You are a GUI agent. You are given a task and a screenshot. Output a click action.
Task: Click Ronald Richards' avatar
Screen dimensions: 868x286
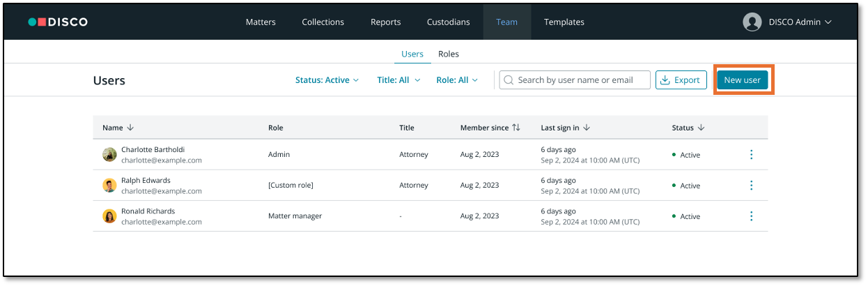(109, 216)
